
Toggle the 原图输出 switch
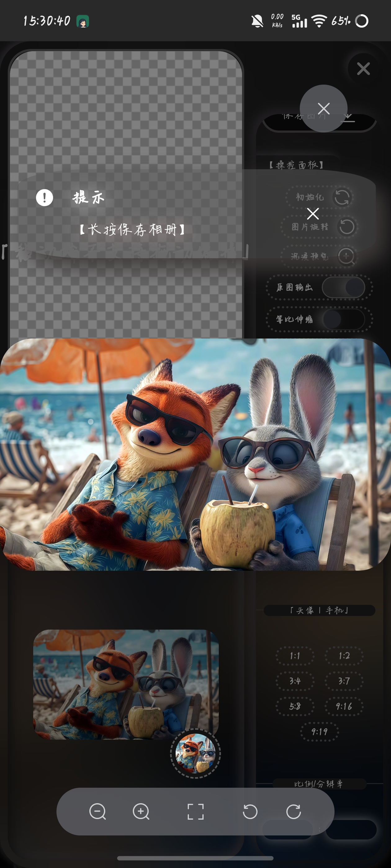coord(344,287)
